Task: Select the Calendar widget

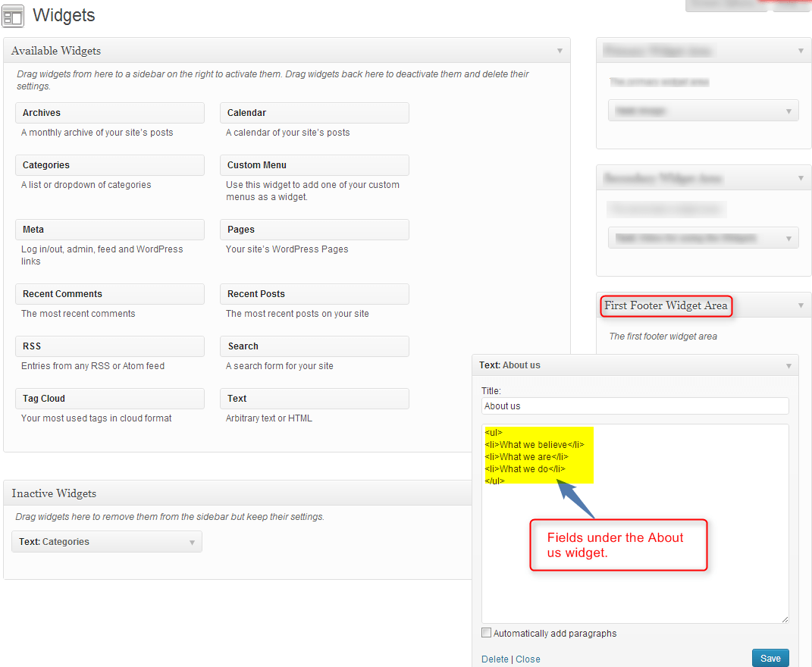Action: (x=315, y=113)
